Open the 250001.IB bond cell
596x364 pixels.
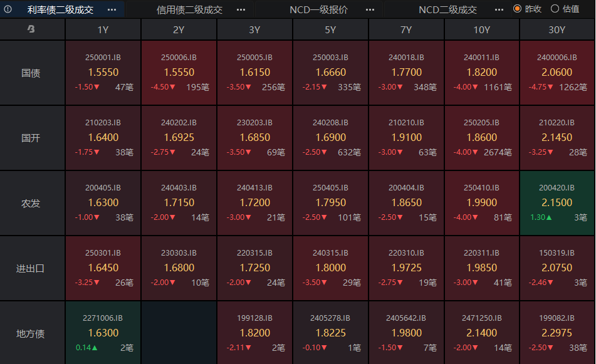pyautogui.click(x=103, y=73)
